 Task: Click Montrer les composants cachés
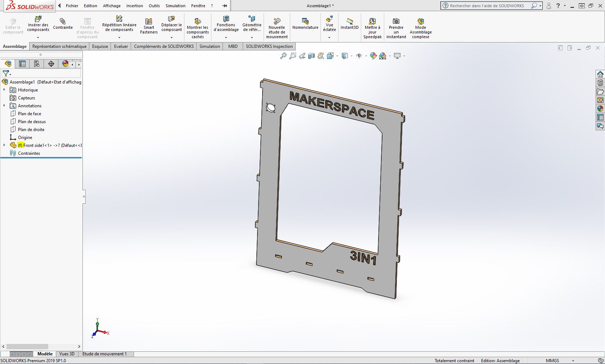pos(198,28)
